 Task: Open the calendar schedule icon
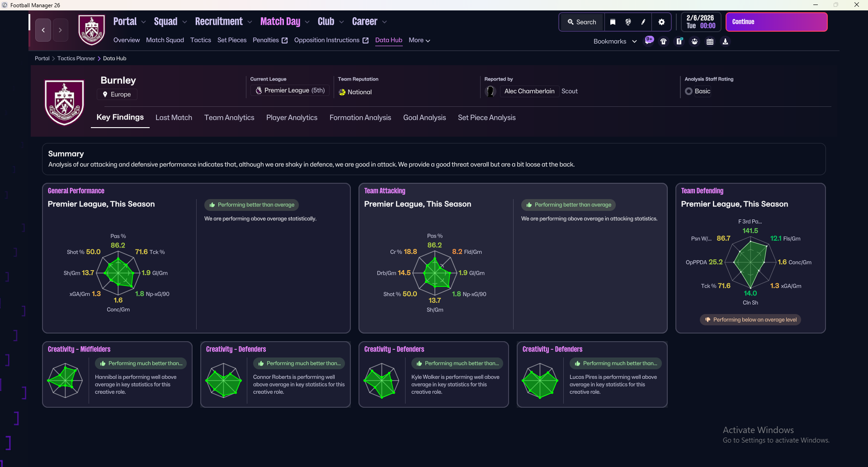click(x=710, y=42)
